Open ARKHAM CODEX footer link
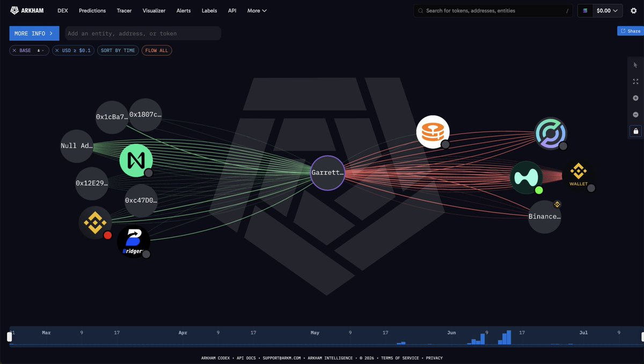 [216, 358]
